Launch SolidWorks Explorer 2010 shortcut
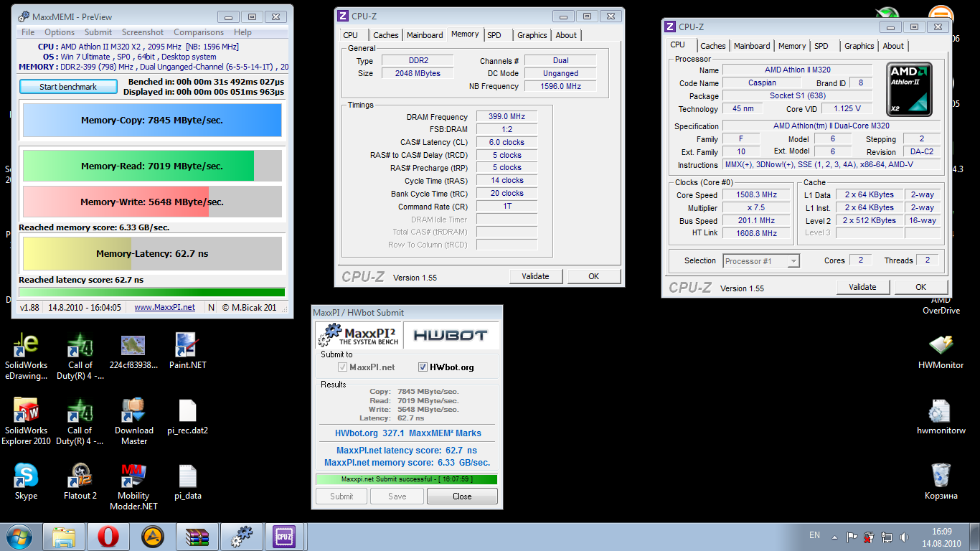Viewport: 980px width, 551px height. pyautogui.click(x=26, y=422)
